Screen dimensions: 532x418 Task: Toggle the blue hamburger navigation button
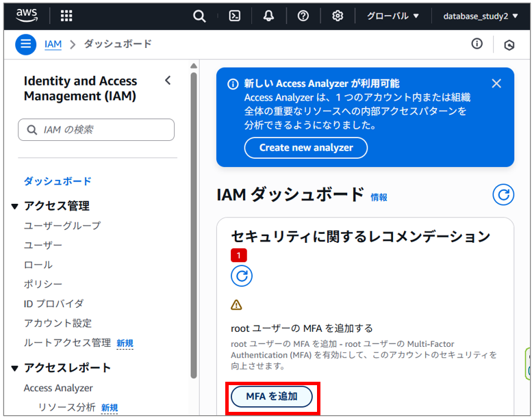click(x=26, y=44)
